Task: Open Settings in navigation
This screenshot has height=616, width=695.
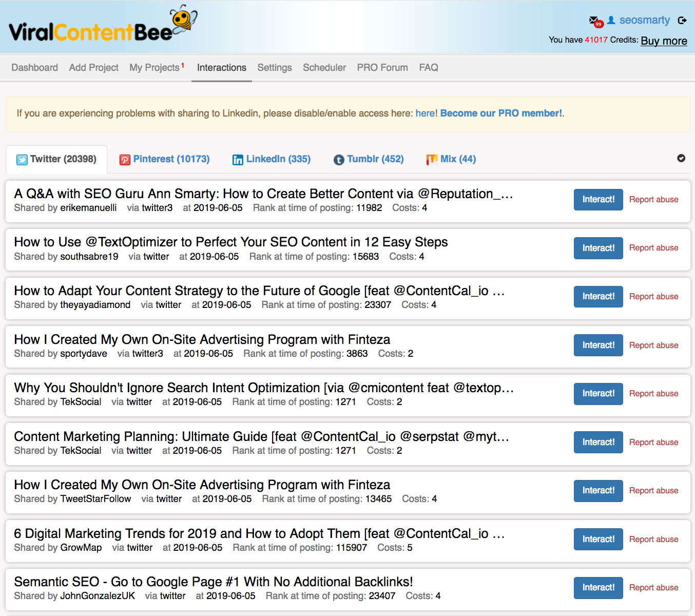Action: (x=275, y=67)
